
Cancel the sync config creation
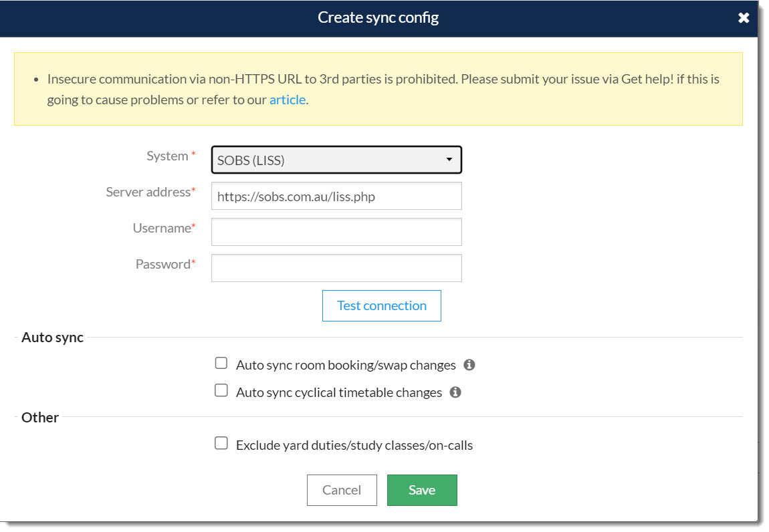pyautogui.click(x=342, y=490)
